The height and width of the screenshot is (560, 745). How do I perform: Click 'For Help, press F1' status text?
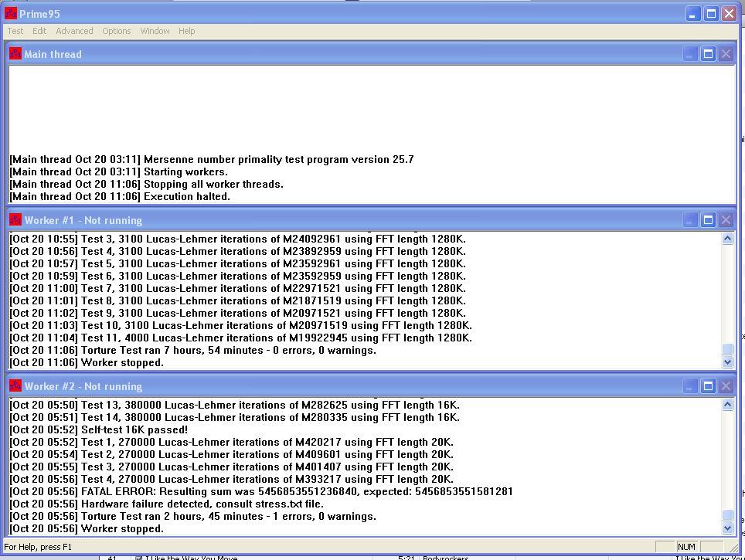[38, 547]
